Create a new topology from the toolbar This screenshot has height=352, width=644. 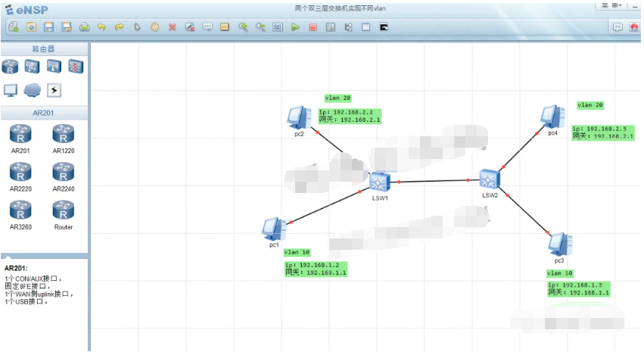(x=14, y=27)
